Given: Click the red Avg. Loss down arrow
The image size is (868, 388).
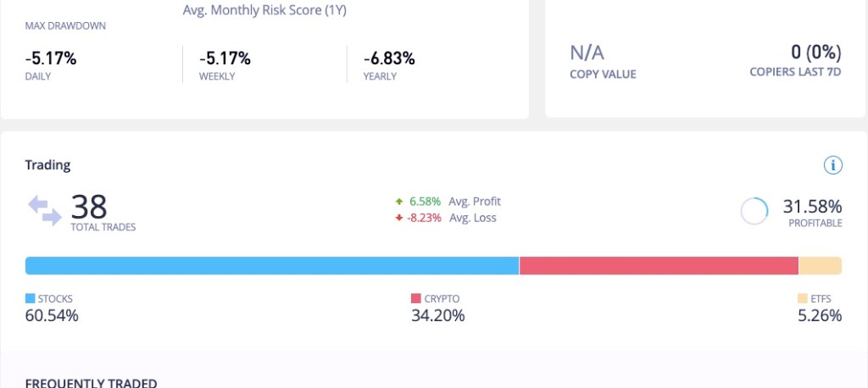Looking at the screenshot, I should [x=398, y=218].
